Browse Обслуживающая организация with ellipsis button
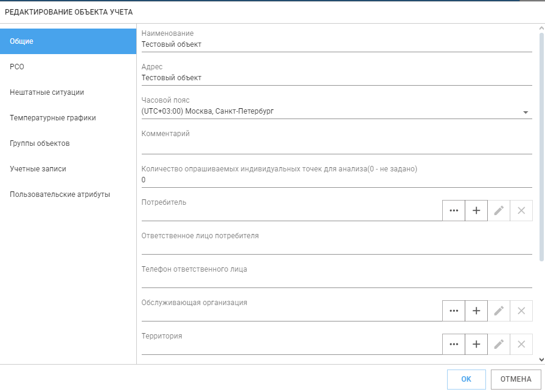 [454, 311]
